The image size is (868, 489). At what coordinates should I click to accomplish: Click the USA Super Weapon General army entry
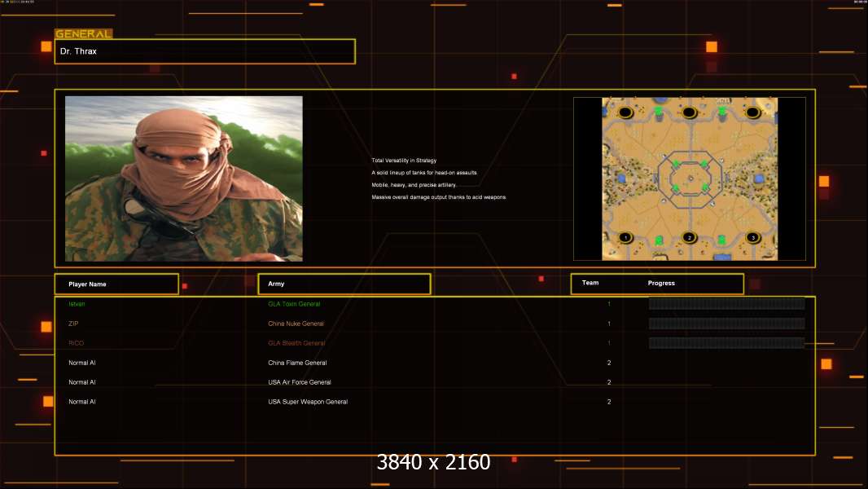308,402
